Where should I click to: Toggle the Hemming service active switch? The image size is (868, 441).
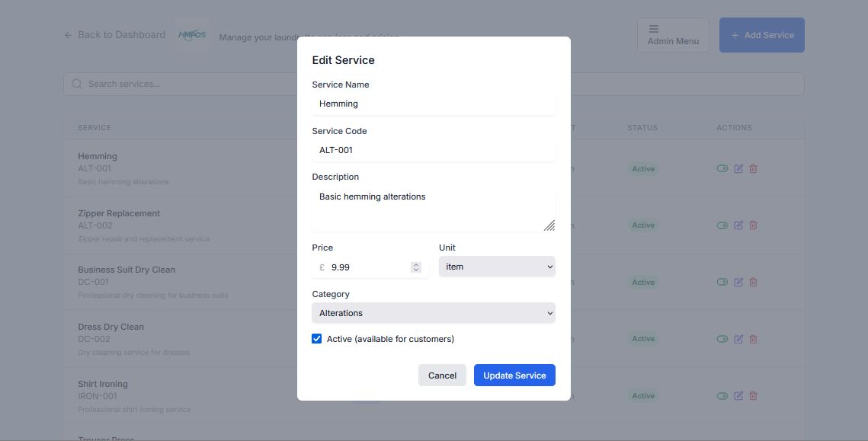[722, 168]
